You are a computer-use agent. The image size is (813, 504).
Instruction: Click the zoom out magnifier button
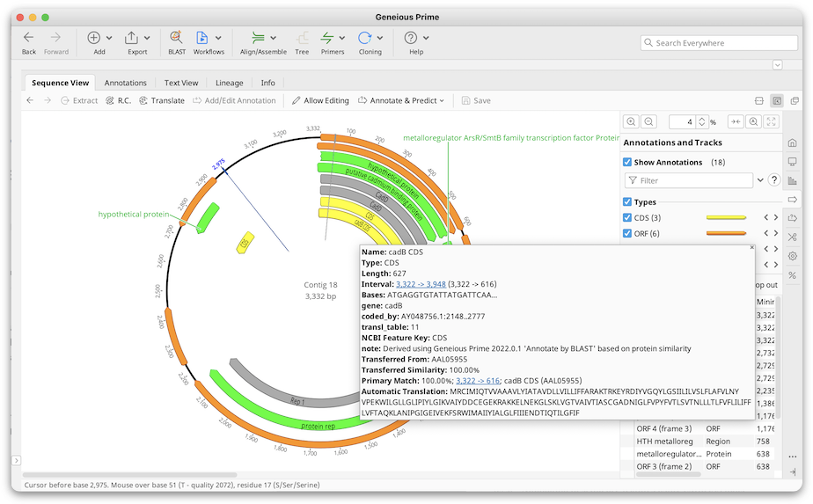pyautogui.click(x=648, y=122)
